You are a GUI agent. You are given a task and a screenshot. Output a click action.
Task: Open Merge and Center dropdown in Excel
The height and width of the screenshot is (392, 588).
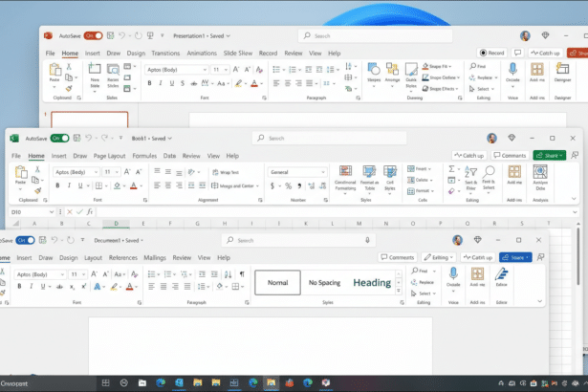coord(257,186)
